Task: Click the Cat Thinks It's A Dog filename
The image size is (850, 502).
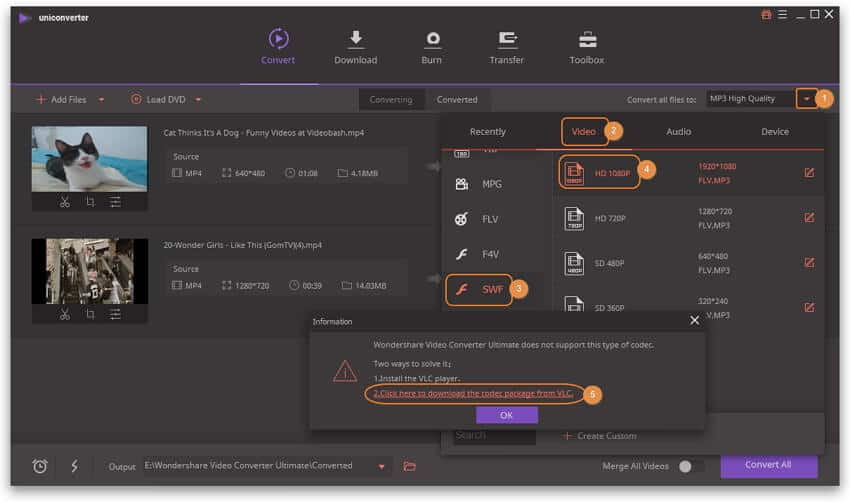Action: pyautogui.click(x=263, y=133)
